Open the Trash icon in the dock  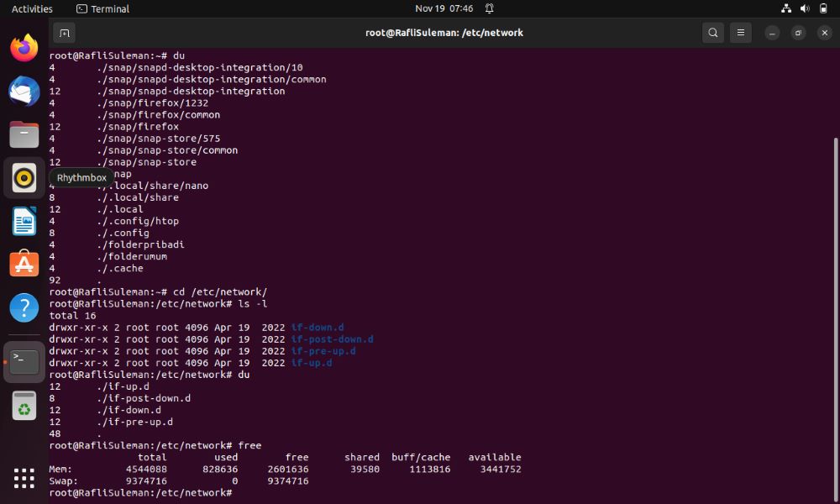tap(24, 406)
